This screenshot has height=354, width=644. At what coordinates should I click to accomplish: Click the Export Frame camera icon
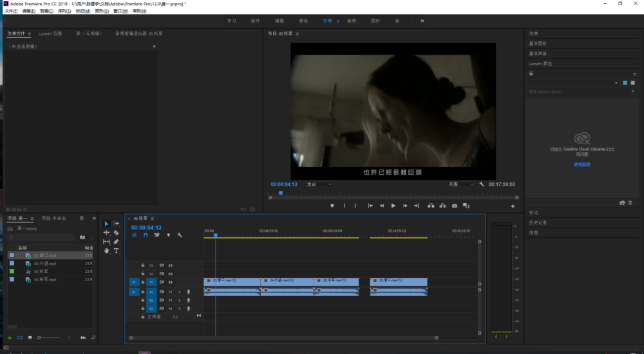(455, 206)
